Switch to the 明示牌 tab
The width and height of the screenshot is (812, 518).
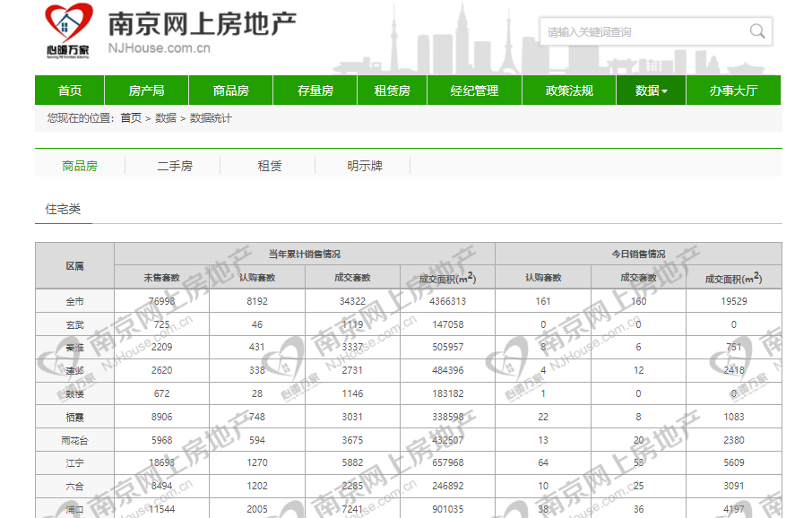365,166
